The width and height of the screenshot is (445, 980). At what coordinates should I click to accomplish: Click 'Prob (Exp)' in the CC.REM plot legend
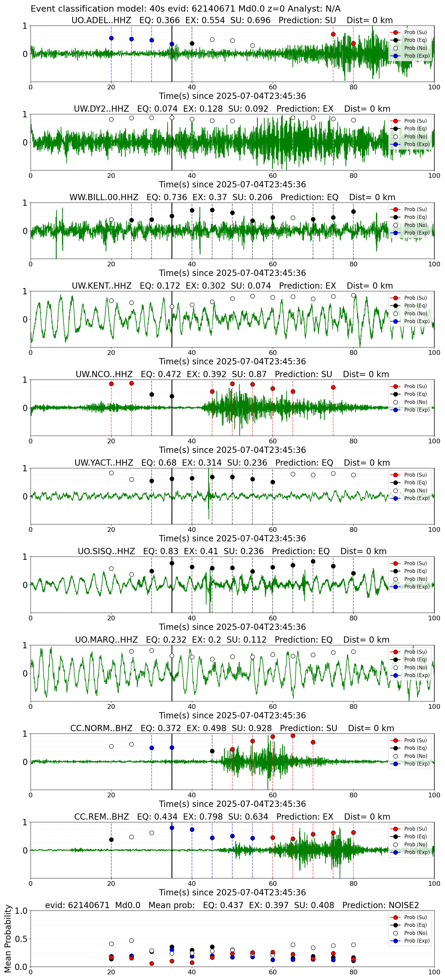tap(417, 852)
